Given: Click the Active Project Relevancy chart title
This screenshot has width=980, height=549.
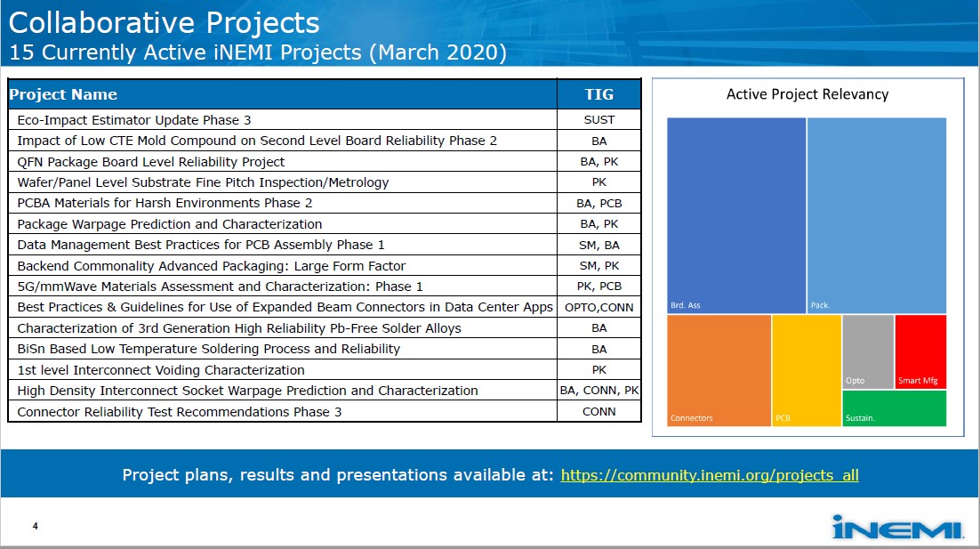Looking at the screenshot, I should pos(807,94).
